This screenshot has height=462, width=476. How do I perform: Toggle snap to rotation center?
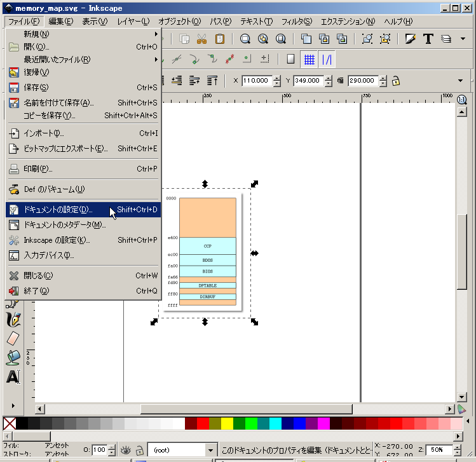(265, 59)
